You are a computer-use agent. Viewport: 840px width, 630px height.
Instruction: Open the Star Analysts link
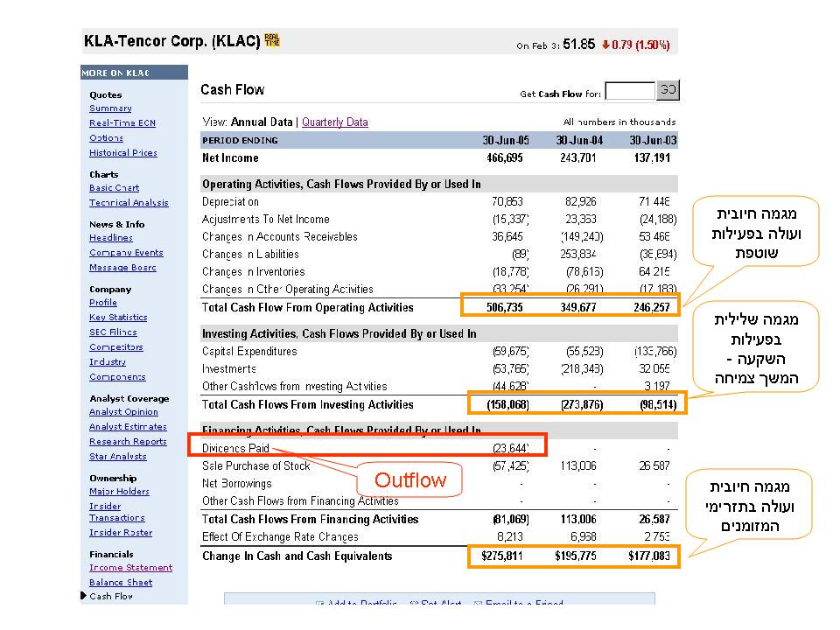tap(118, 457)
